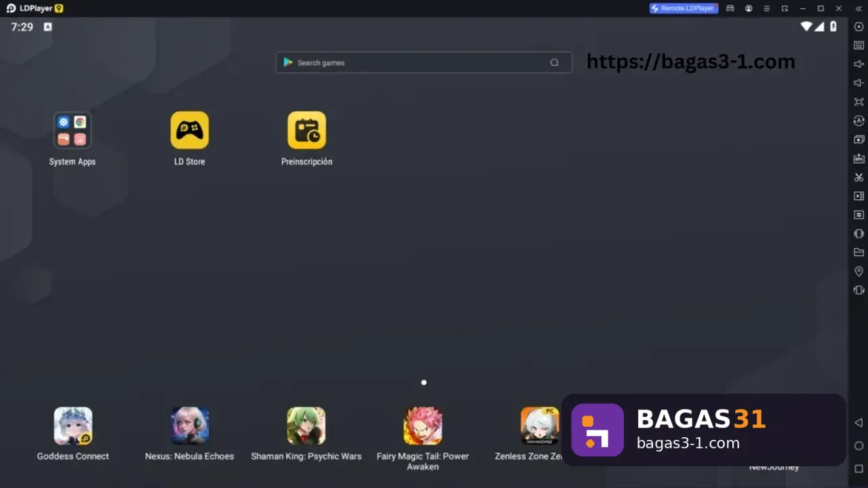The image size is (868, 488).
Task: Open the hamburger menu in title bar
Action: [767, 8]
